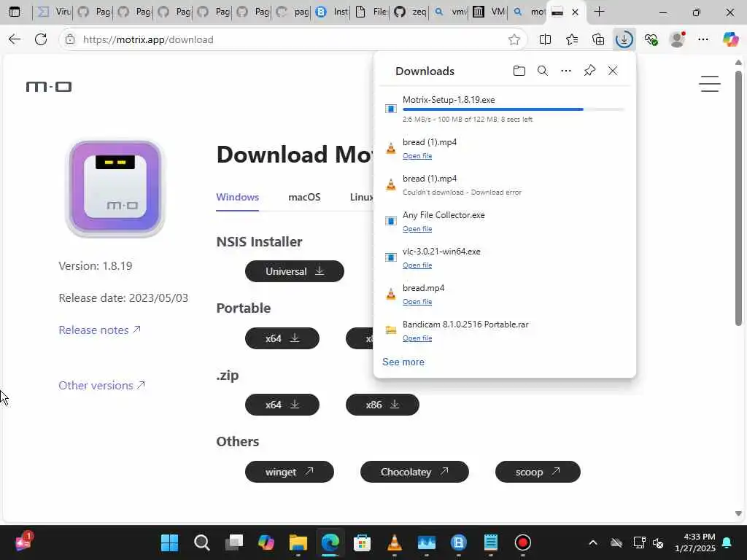The height and width of the screenshot is (560, 747).
Task: Select the Motrix-Setup-1.8.19.exe download entry
Action: tap(505, 109)
